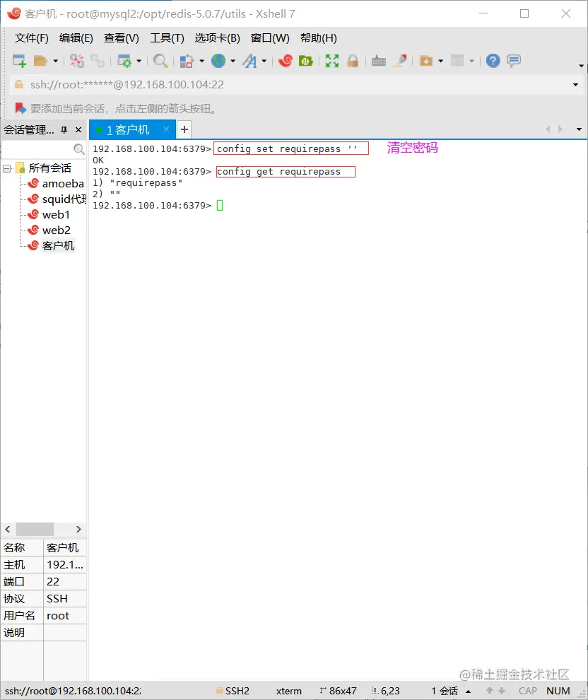This screenshot has width=588, height=700.
Task: Open the 窗口(W) menu
Action: [x=270, y=38]
